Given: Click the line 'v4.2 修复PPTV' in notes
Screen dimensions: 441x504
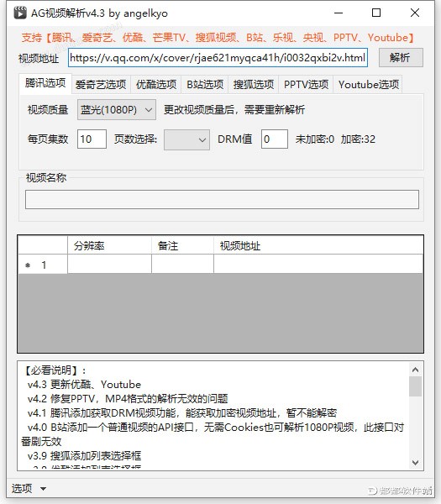Looking at the screenshot, I should tap(128, 398).
